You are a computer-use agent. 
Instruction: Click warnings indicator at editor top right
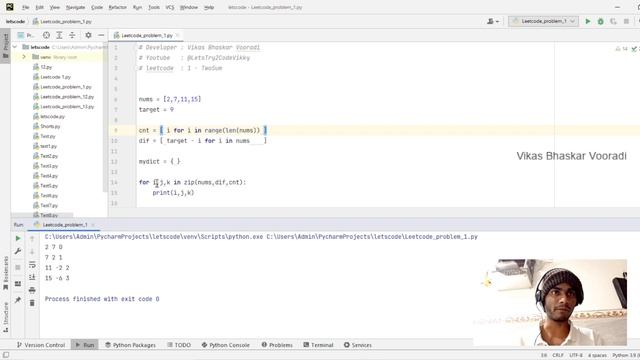pos(622,49)
